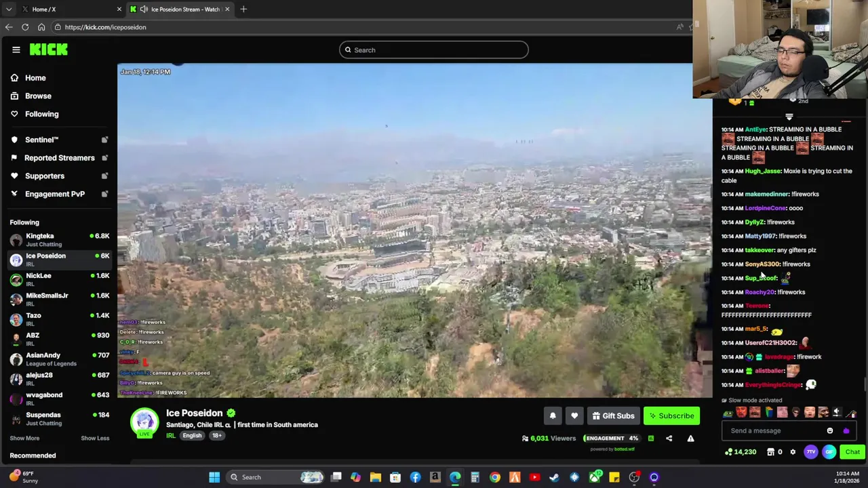This screenshot has height=488, width=868.
Task: Click Ice Poseidon's channel avatar
Action: pyautogui.click(x=144, y=422)
